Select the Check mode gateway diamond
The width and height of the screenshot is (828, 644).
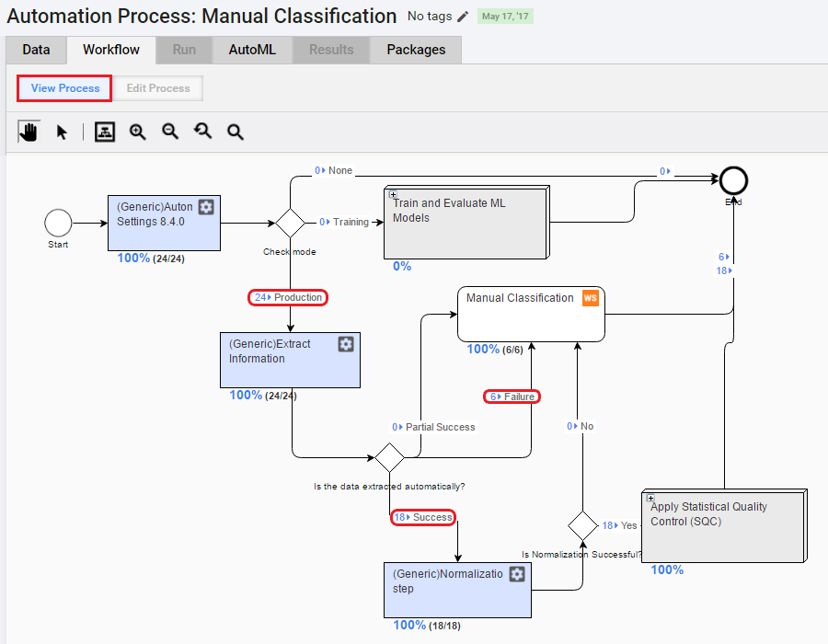click(x=290, y=223)
